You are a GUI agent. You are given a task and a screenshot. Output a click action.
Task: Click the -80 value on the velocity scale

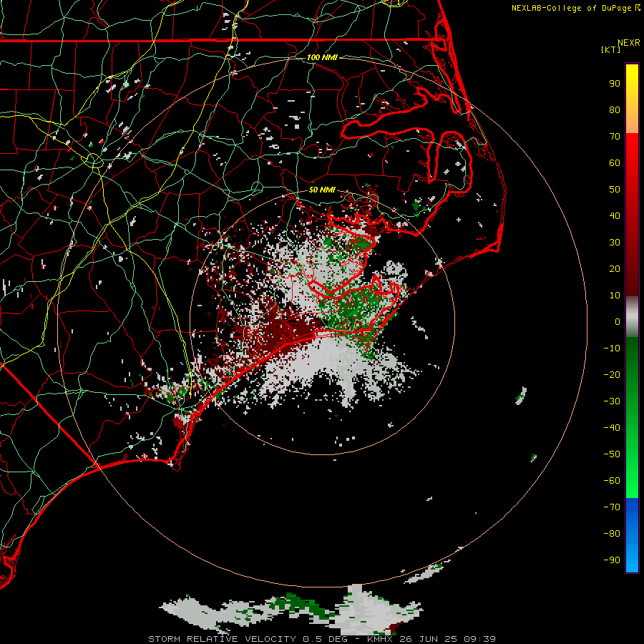coord(612,534)
